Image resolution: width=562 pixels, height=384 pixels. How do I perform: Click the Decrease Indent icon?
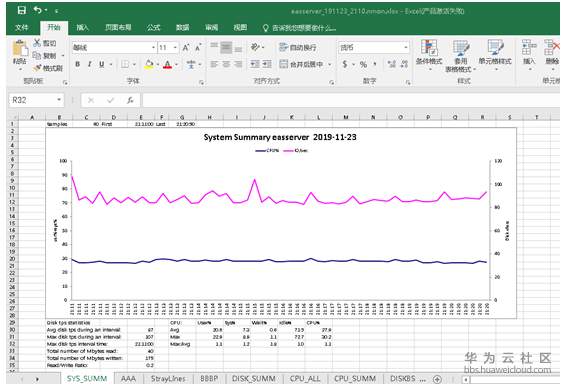(x=255, y=64)
